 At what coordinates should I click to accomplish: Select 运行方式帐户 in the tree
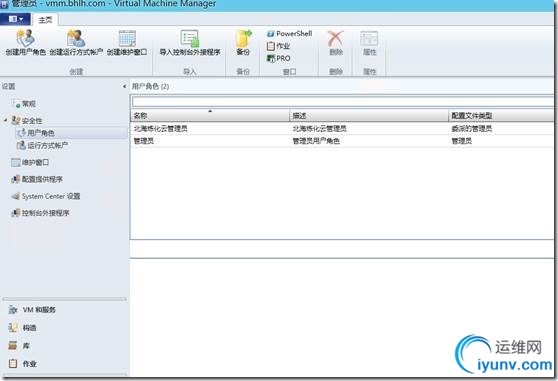click(x=48, y=145)
